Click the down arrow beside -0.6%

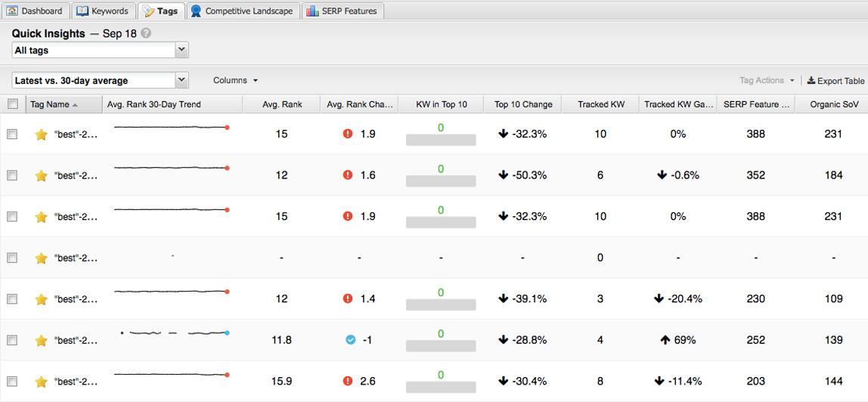tap(662, 175)
